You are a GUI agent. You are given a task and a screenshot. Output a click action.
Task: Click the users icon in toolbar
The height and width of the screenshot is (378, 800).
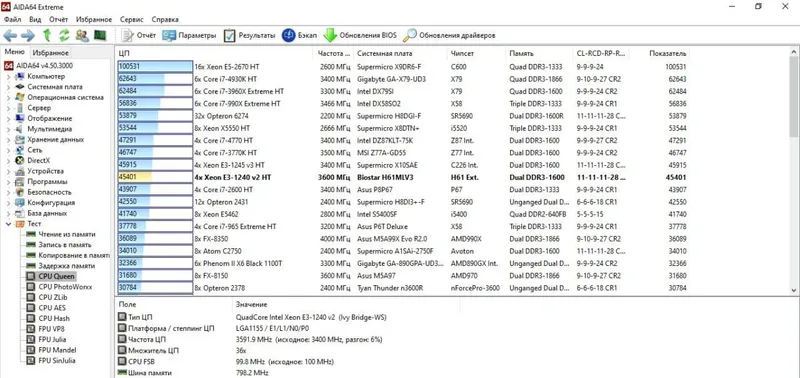82,35
